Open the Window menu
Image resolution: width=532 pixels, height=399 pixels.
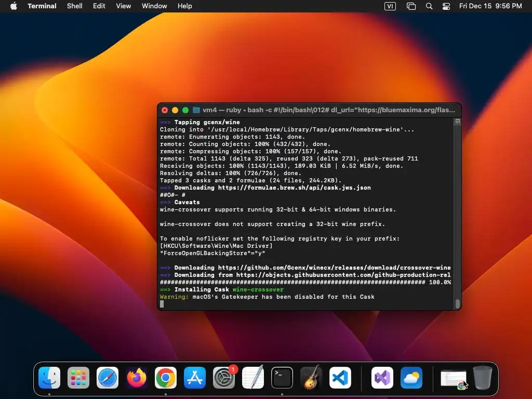pyautogui.click(x=154, y=6)
